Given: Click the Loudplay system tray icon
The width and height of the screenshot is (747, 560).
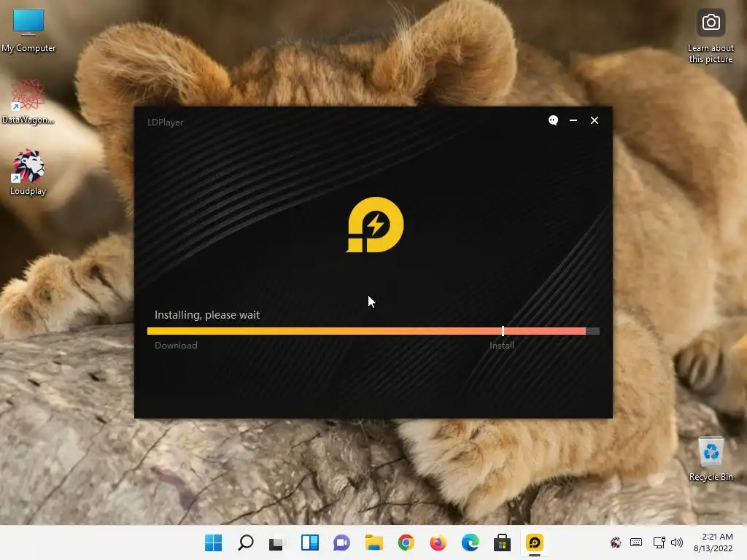Looking at the screenshot, I should (x=616, y=542).
